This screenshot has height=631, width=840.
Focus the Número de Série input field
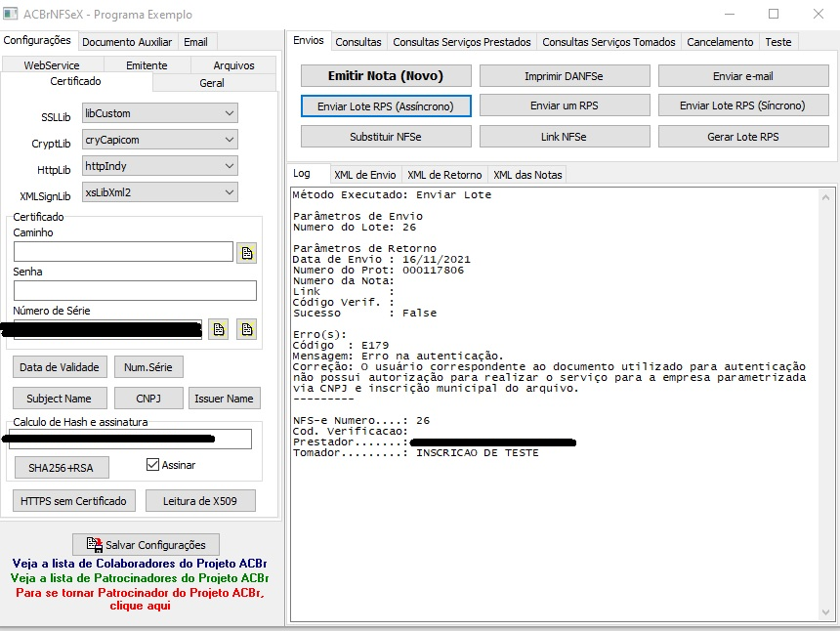tap(107, 329)
